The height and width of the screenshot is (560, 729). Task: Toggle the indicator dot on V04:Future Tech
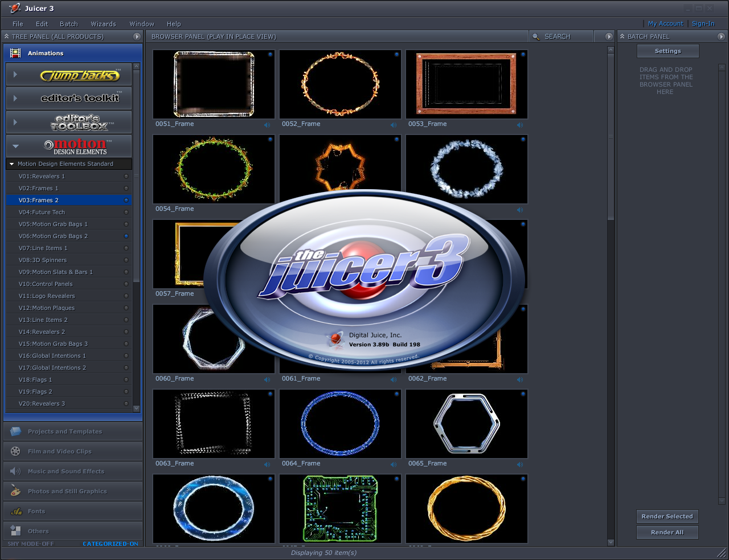[126, 212]
